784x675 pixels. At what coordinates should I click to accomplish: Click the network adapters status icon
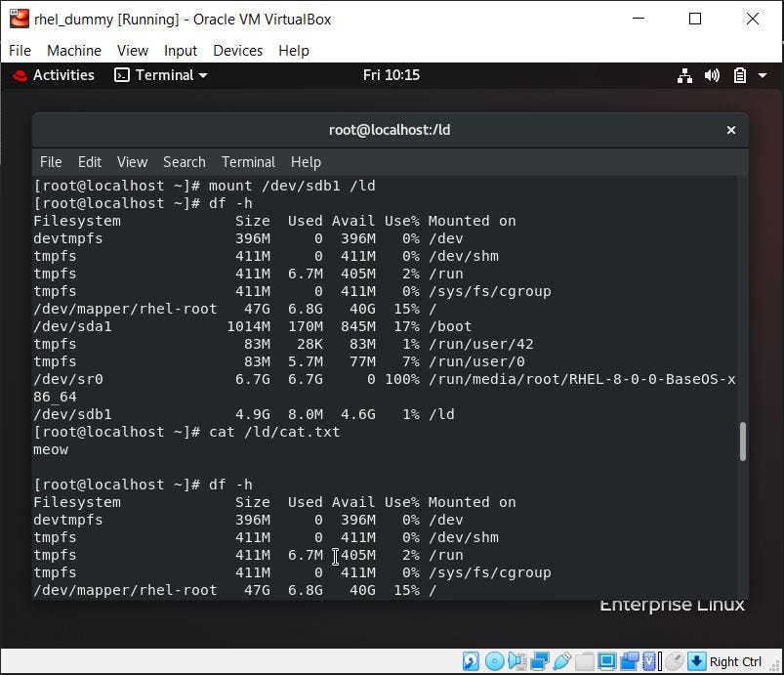540,661
